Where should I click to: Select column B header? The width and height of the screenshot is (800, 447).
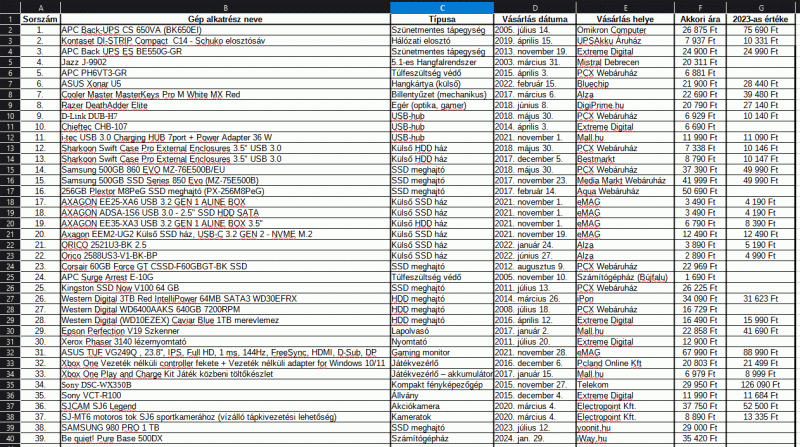[225, 8]
